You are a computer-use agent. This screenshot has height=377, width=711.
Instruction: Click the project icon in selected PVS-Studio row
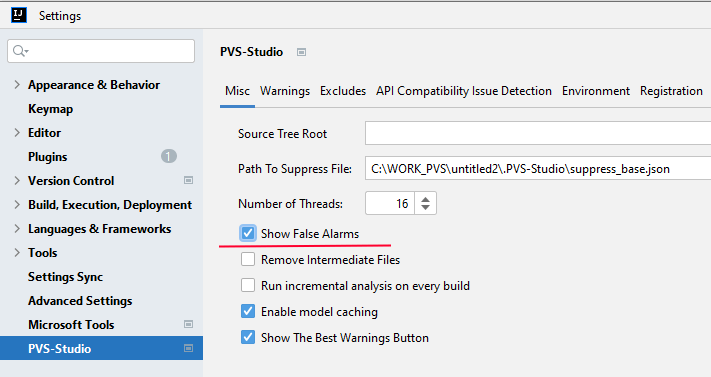[x=188, y=348]
